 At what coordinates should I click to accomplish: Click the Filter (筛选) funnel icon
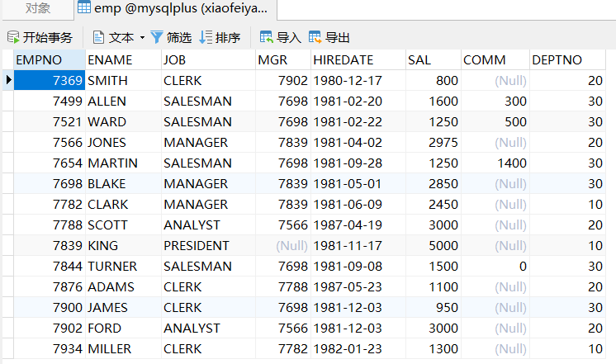click(157, 38)
